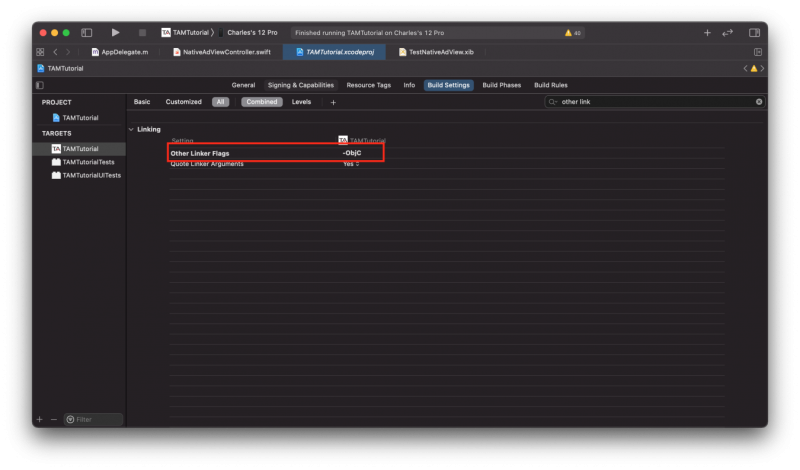Open the search field magnifier options
The image size is (800, 470).
(x=553, y=102)
